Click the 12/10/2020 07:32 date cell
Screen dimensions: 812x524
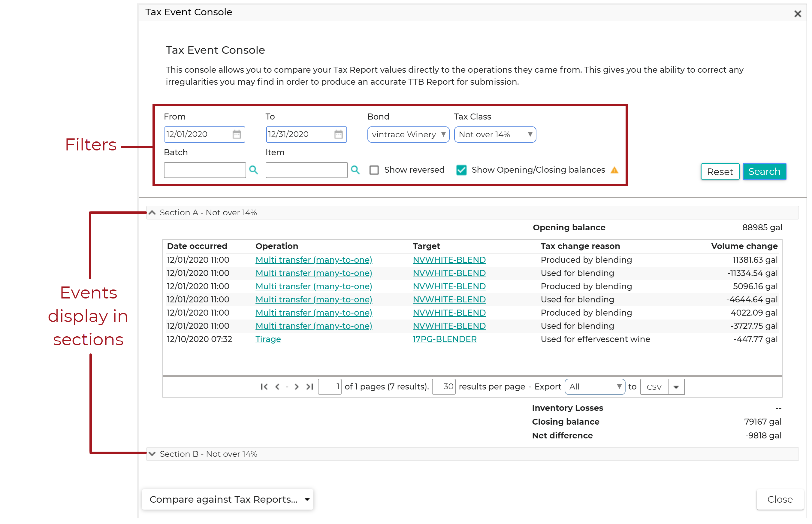tap(199, 339)
